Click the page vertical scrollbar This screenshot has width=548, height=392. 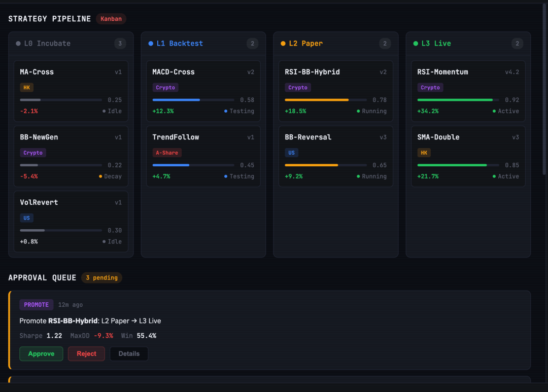point(545,101)
